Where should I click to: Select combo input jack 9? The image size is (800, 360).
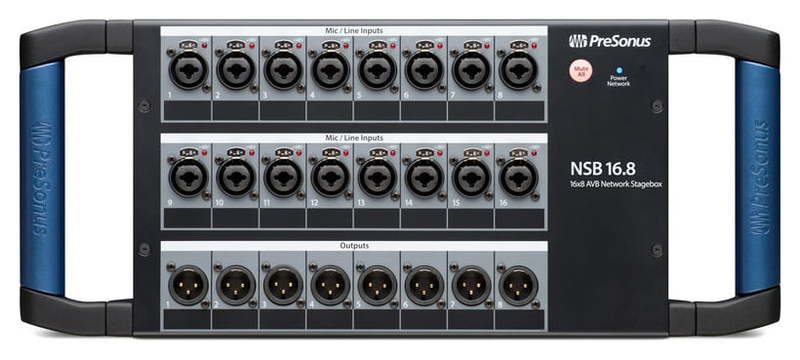click(x=188, y=178)
